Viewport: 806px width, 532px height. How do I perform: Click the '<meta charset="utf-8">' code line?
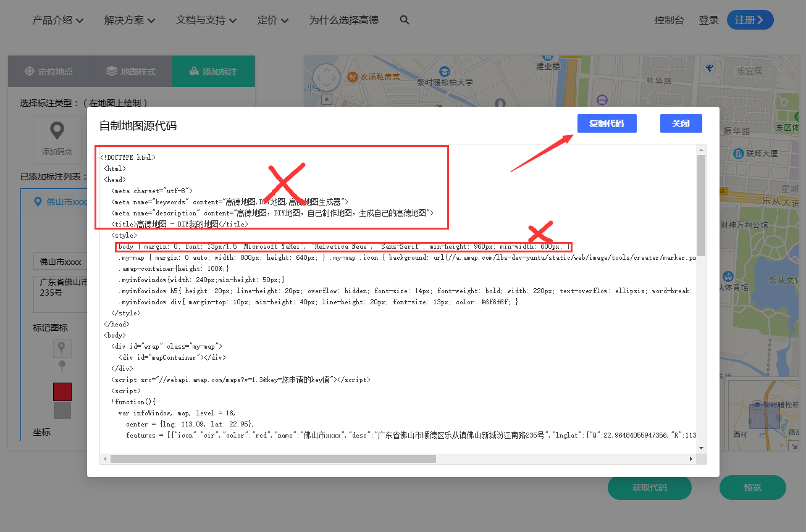coord(152,191)
